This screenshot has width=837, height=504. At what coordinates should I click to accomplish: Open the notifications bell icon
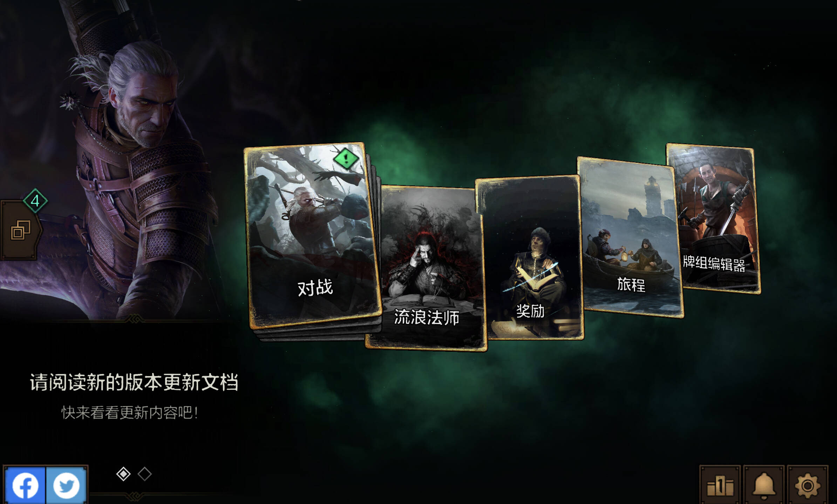coord(764,485)
